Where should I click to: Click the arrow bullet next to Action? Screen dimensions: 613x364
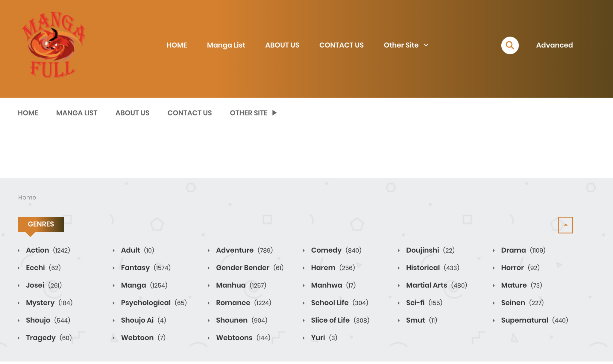click(19, 251)
